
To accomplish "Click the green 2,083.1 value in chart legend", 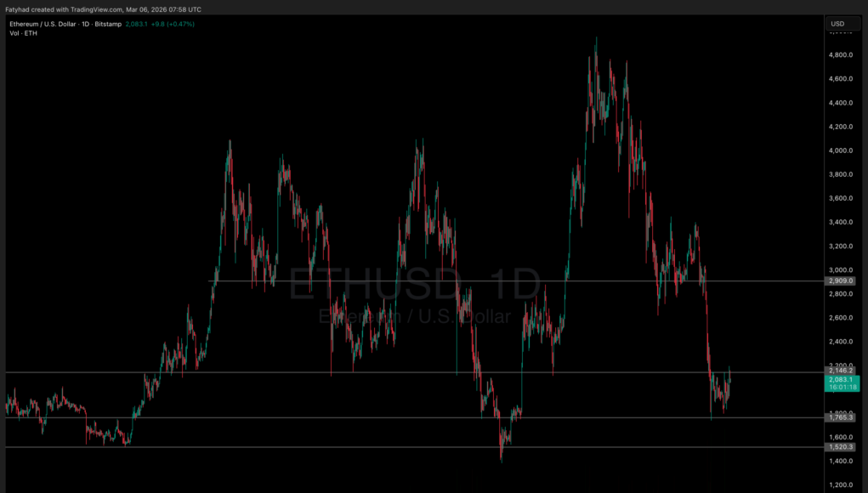I will (x=136, y=24).
